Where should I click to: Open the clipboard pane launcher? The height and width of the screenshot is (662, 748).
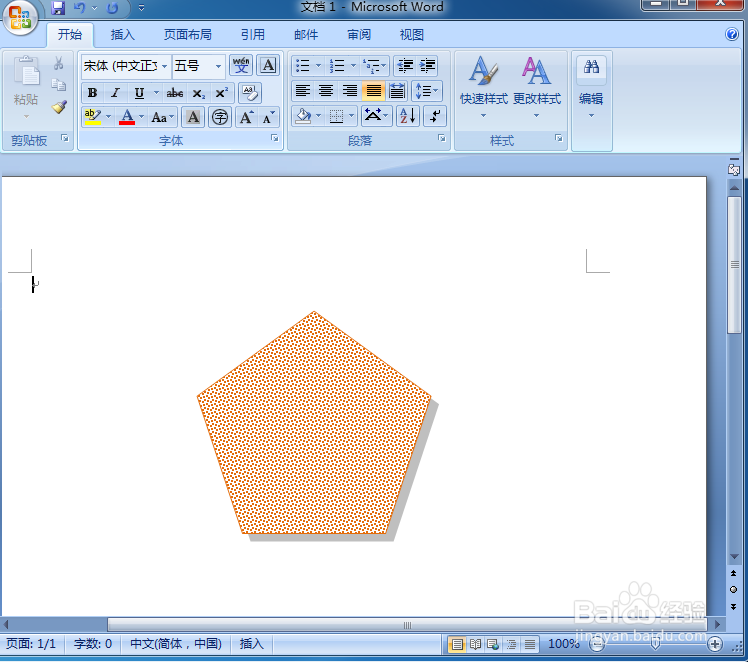tap(64, 139)
